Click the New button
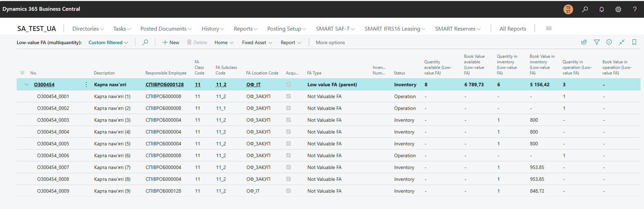 coord(171,42)
